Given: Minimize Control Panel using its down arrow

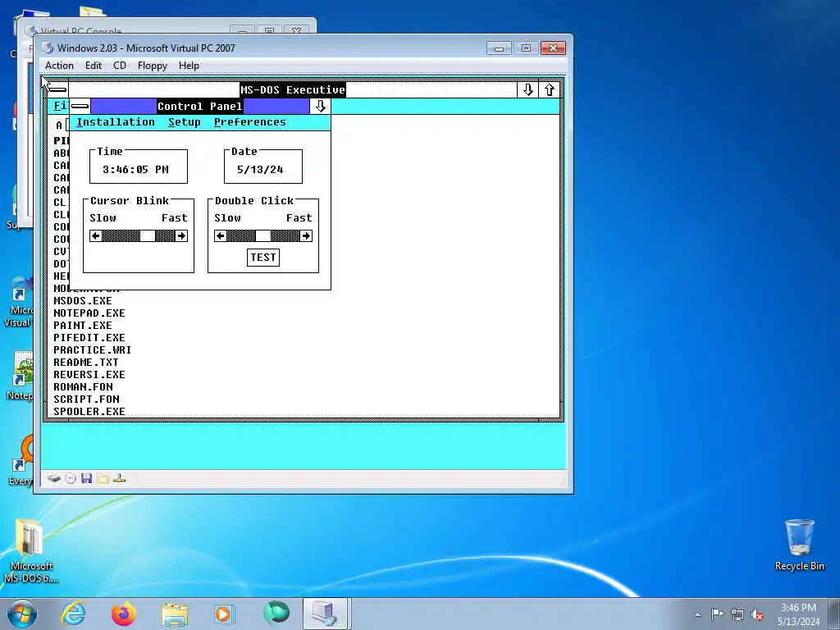Looking at the screenshot, I should 321,106.
